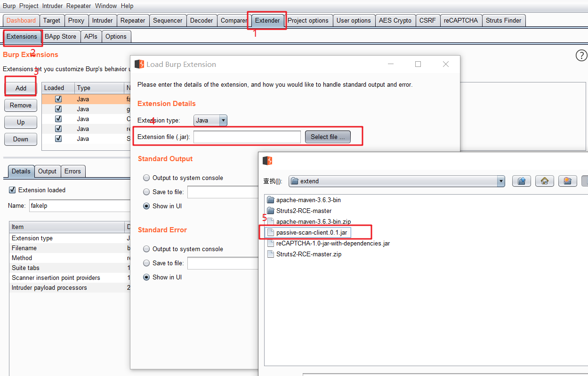Create a new folder in file chooser

pyautogui.click(x=568, y=181)
